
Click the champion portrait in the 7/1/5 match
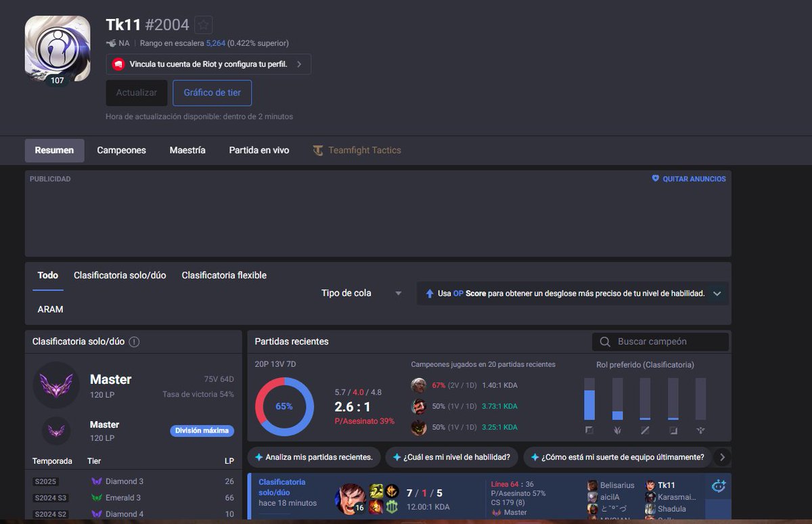[x=350, y=499]
